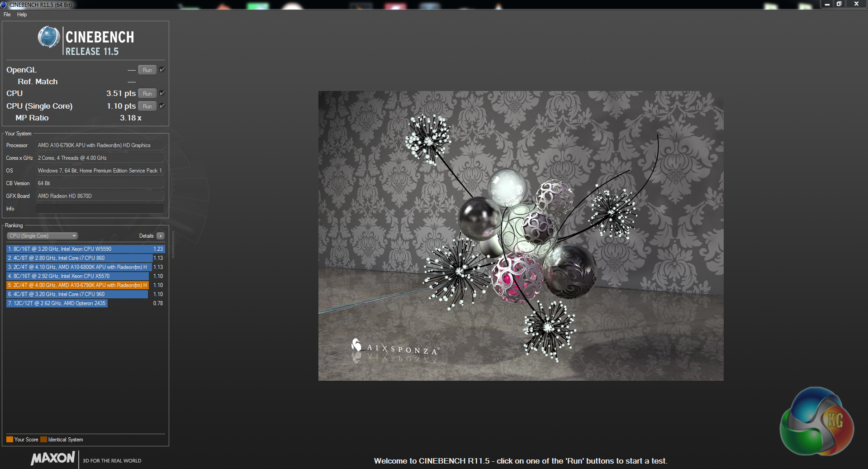Click the Cores x GHz field value

pos(100,158)
